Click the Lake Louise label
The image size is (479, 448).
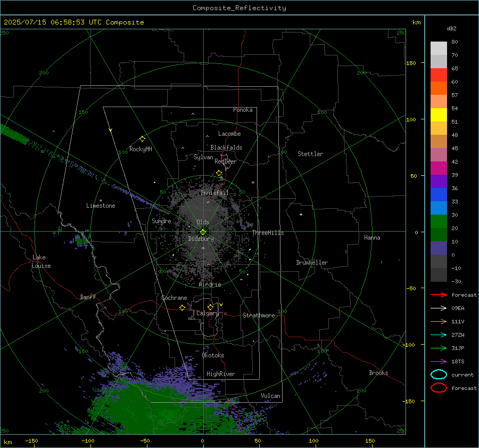pos(41,262)
